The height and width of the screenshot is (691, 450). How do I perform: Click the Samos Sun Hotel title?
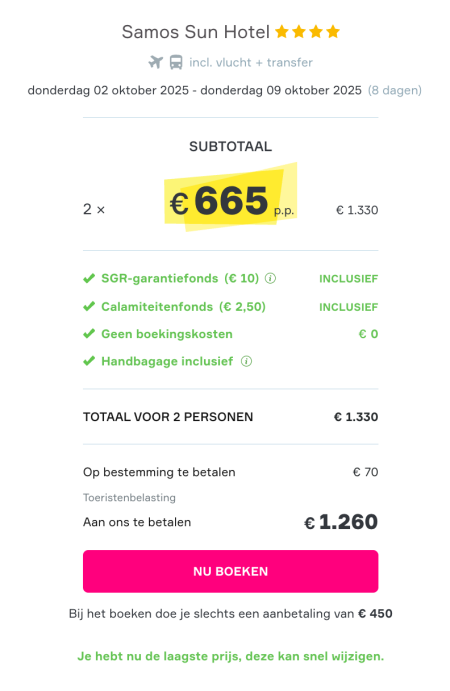point(196,32)
